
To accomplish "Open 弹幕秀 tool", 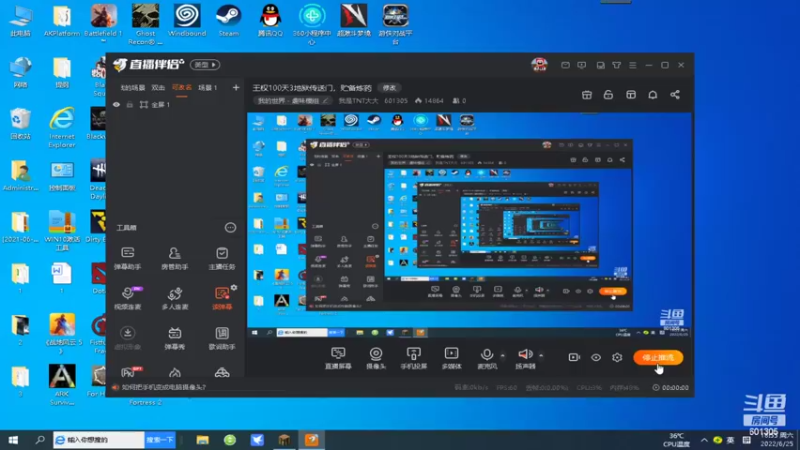I will click(x=174, y=338).
